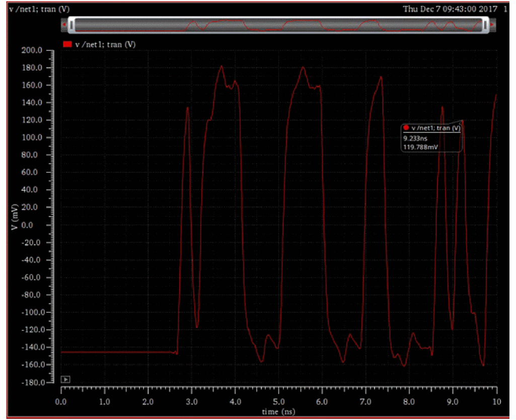Click the 'time (ns)' x-axis label
The width and height of the screenshot is (516, 420).
click(x=278, y=411)
